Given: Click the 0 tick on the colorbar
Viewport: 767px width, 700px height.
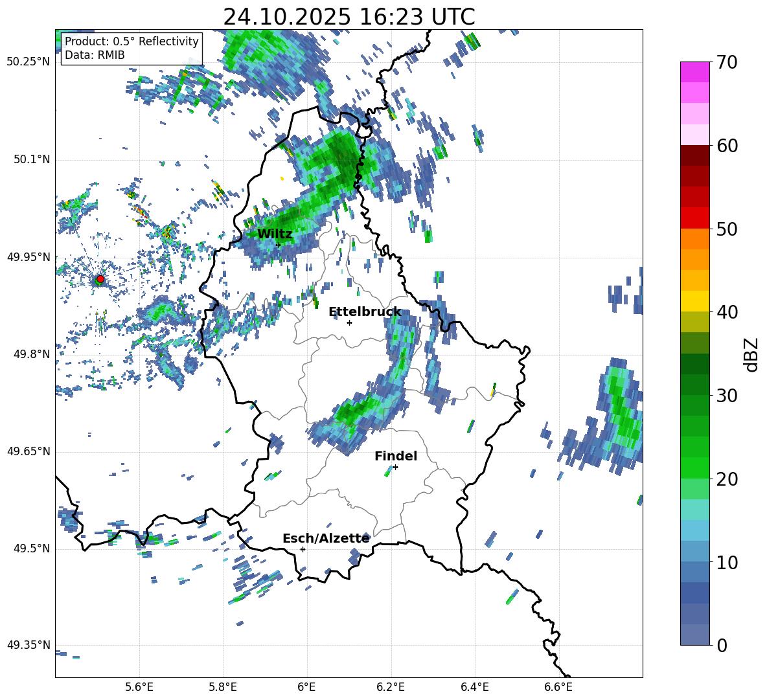Looking at the screenshot, I should point(722,645).
